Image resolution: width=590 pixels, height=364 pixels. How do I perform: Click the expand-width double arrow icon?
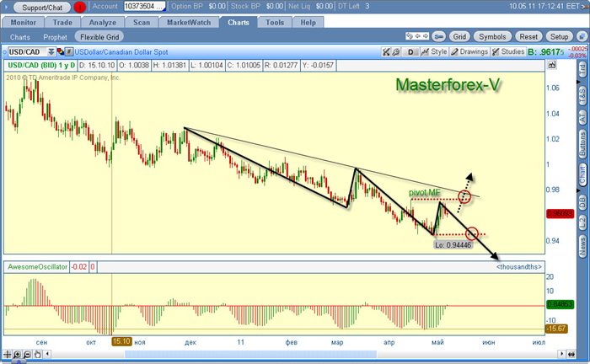click(571, 354)
